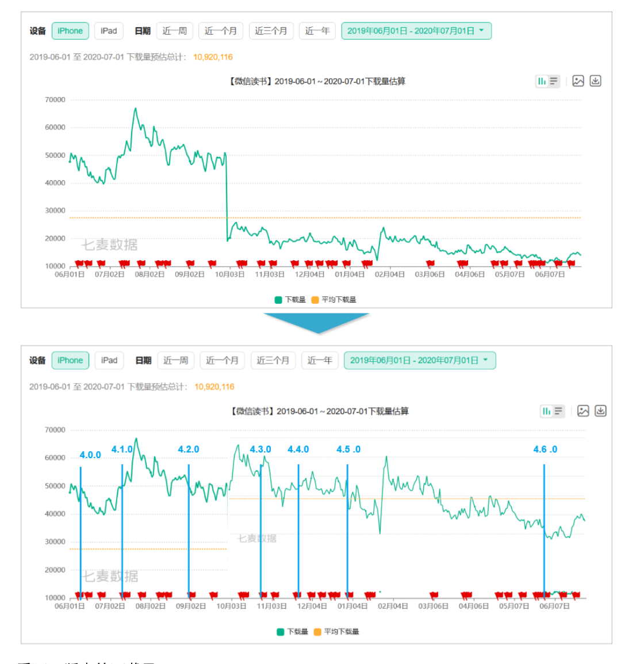Switch to list view in bottom panel

point(558,411)
